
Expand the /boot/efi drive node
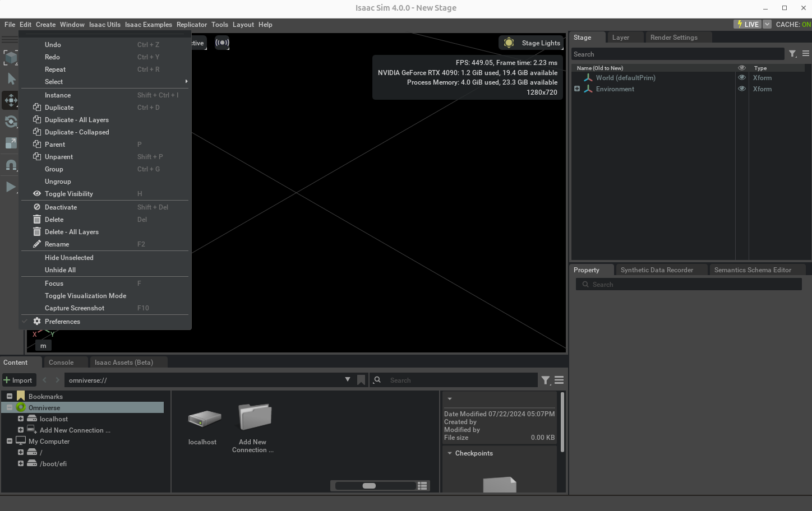pos(21,463)
